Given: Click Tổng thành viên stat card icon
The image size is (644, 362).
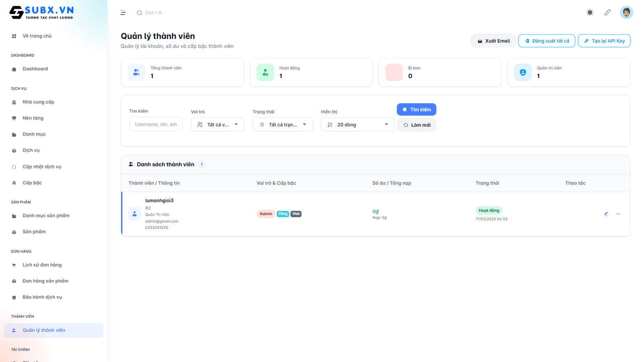Looking at the screenshot, I should coord(136,72).
